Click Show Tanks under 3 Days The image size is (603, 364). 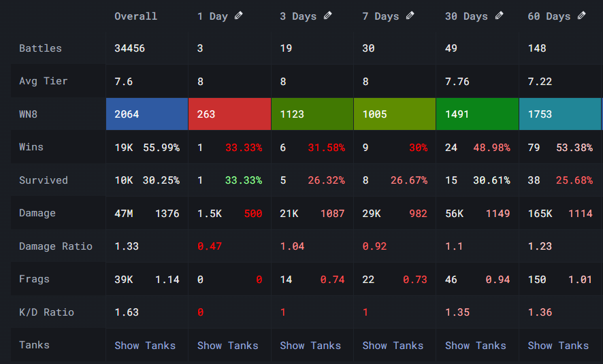[310, 346]
